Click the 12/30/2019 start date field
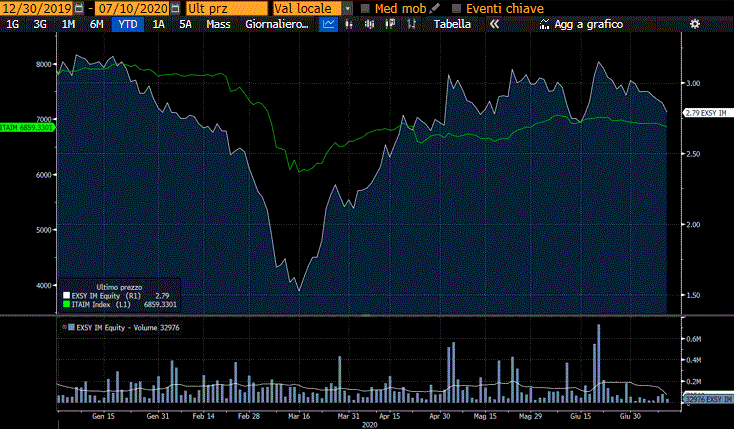This screenshot has height=429, width=734. pyautogui.click(x=37, y=8)
